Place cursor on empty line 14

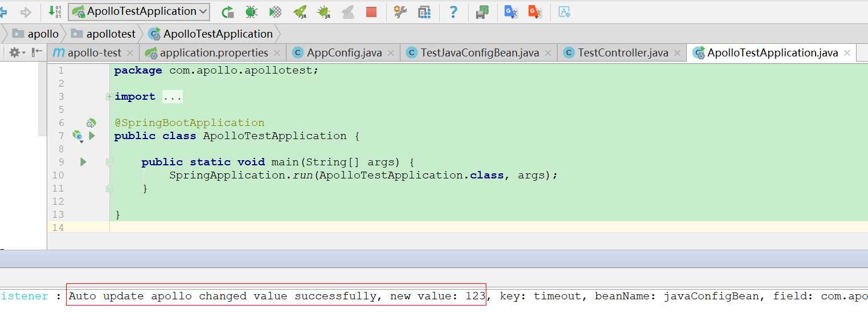[x=489, y=227]
